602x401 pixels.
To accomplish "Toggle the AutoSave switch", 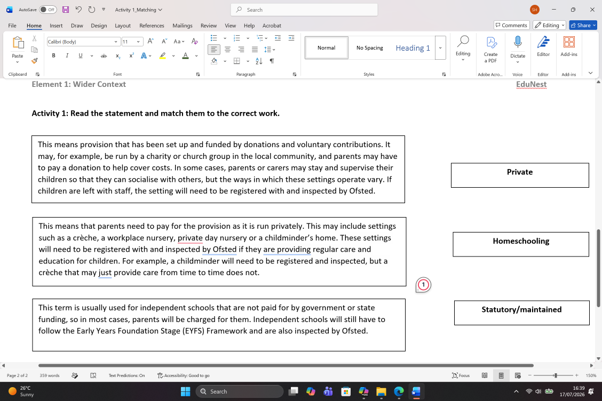I will [x=48, y=10].
